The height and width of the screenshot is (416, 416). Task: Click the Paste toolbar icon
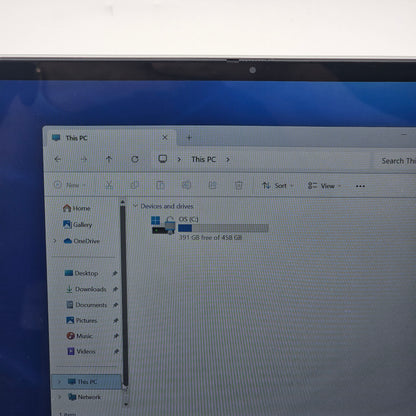click(x=160, y=185)
